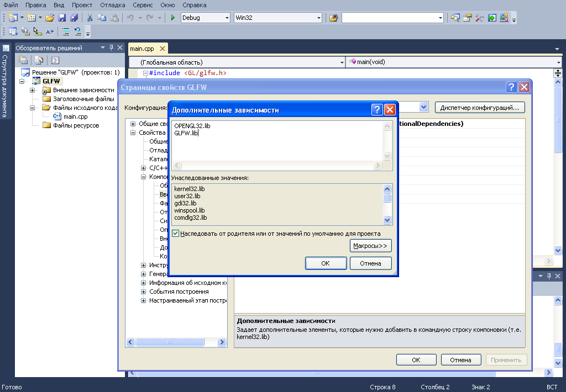Screen dimensions: 566x392
Task: Click the Open File folder icon
Action: click(x=50, y=18)
